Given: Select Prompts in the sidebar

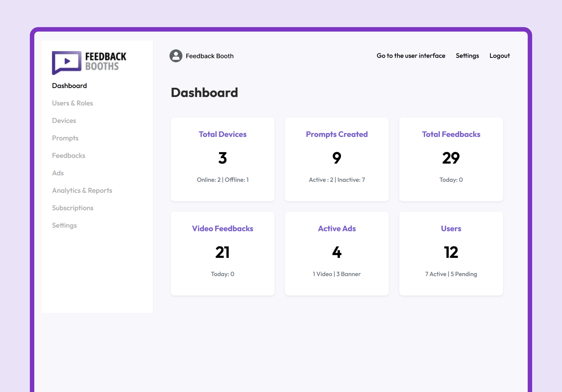Looking at the screenshot, I should point(65,138).
